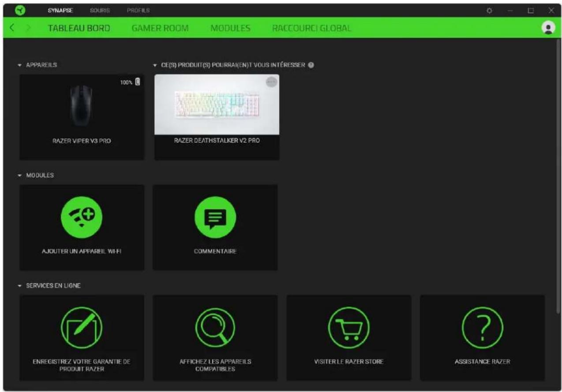Click the magnifier compatible devices icon
This screenshot has height=392, width=562.
click(215, 327)
